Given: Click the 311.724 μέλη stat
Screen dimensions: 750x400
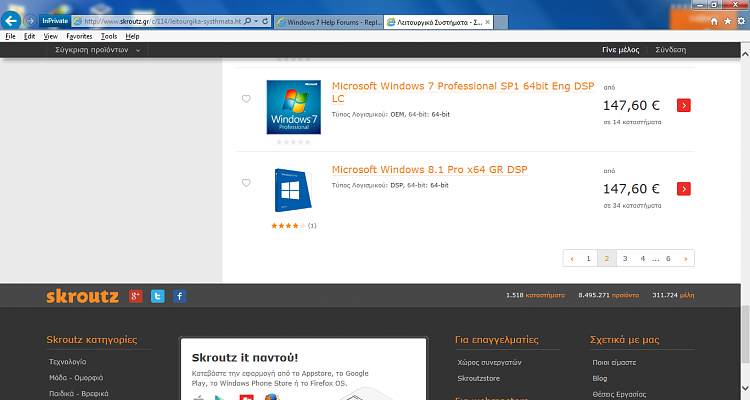Looking at the screenshot, I should [673, 295].
